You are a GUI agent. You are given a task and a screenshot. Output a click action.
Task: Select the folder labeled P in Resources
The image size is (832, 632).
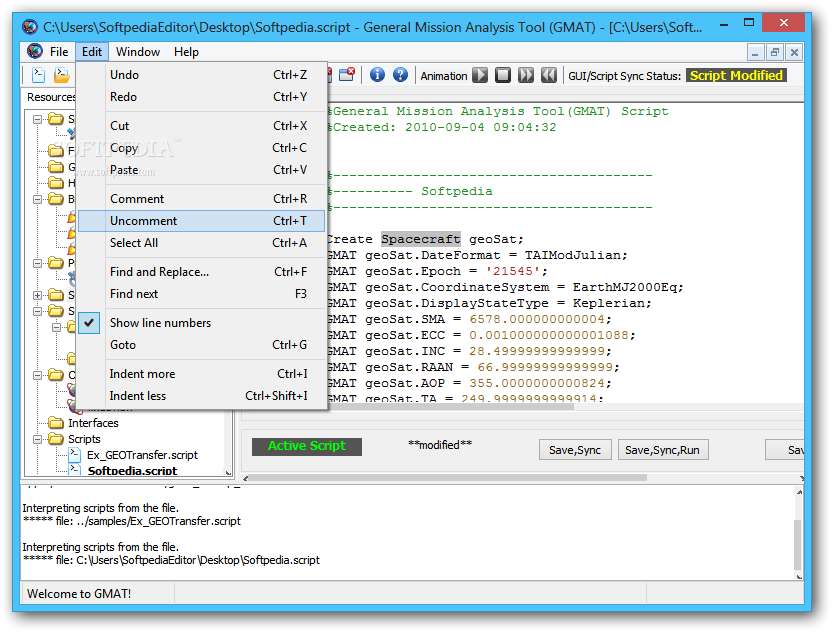tap(55, 263)
